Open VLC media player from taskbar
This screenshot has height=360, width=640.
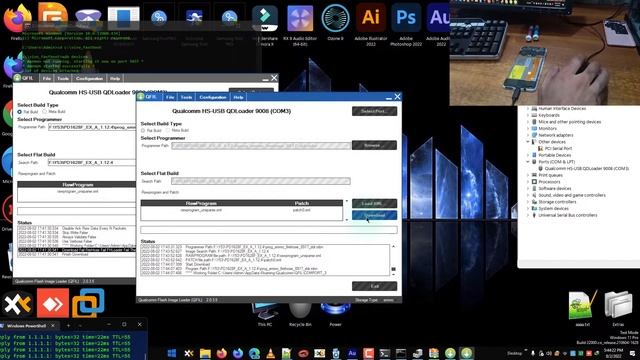[x=270, y=353]
